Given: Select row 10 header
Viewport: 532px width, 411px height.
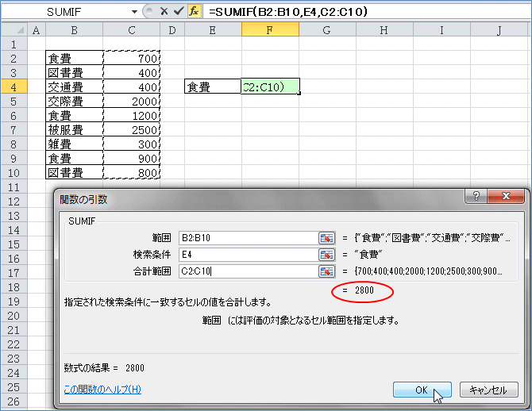Looking at the screenshot, I should pos(13,173).
